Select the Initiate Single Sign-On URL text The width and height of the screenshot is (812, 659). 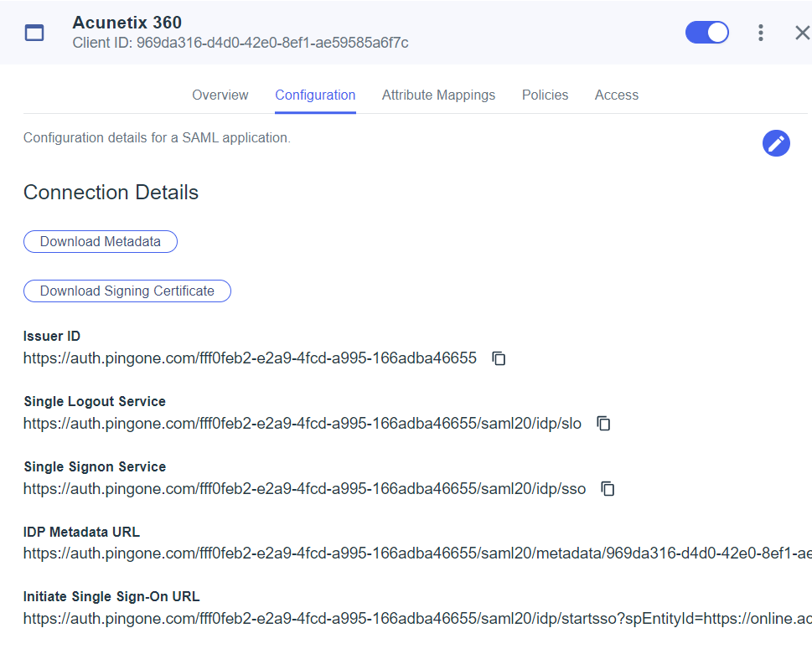(417, 619)
